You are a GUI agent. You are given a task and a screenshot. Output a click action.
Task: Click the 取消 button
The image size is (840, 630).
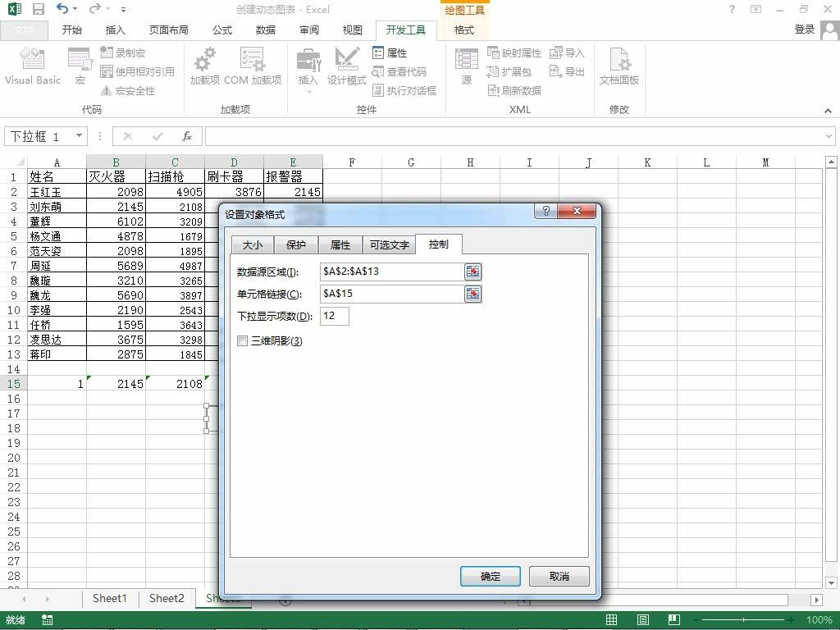(559, 577)
